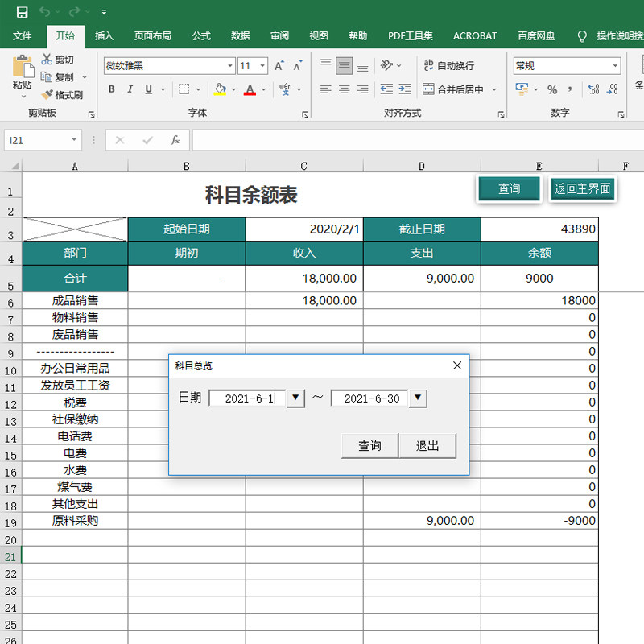Image resolution: width=644 pixels, height=644 pixels.
Task: Click the Orientation text angle icon
Action: [x=386, y=65]
